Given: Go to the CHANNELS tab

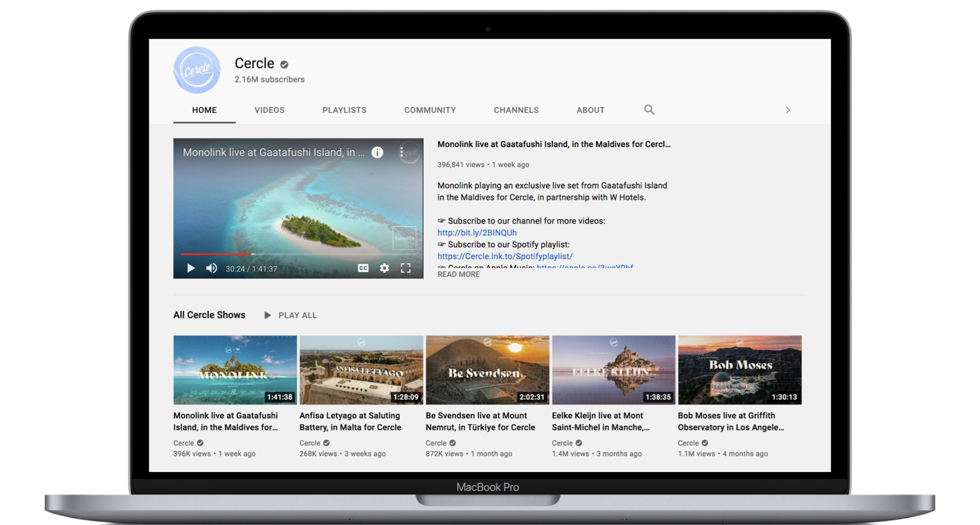Looking at the screenshot, I should (516, 110).
